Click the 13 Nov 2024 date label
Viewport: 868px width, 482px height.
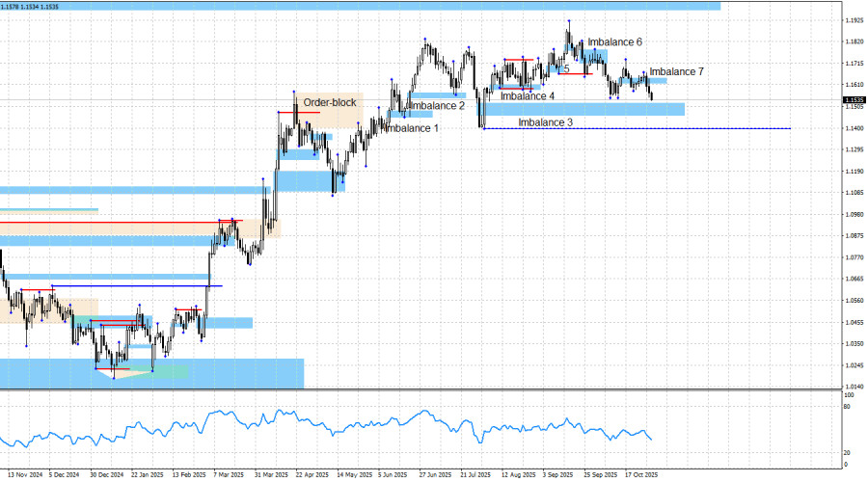[x=25, y=475]
